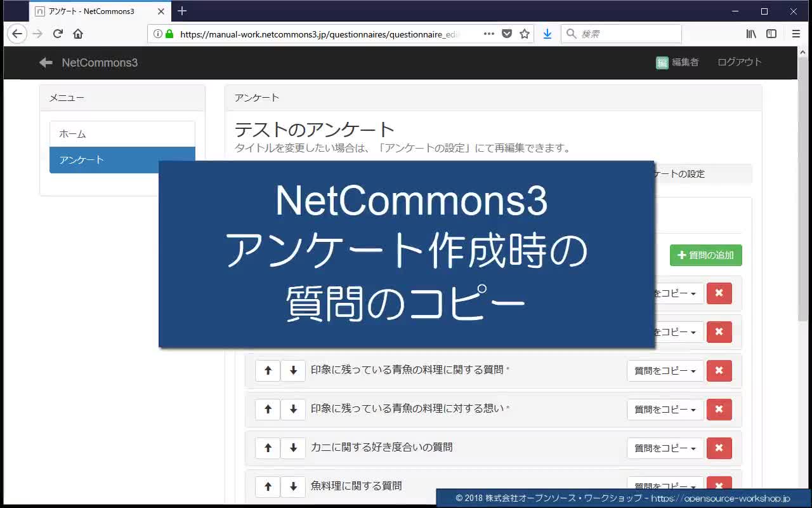Move 魚料理に関する質問 up
The image size is (812, 508).
click(x=268, y=487)
